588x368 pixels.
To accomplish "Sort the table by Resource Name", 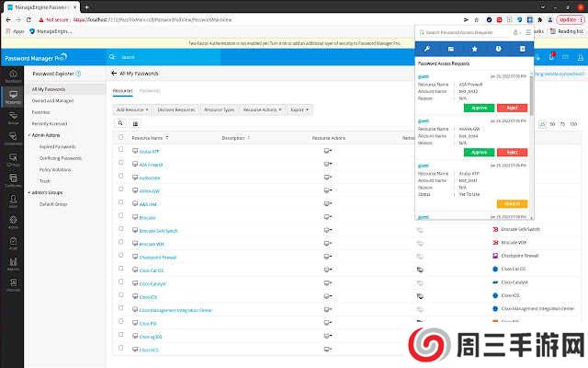I will pyautogui.click(x=151, y=138).
